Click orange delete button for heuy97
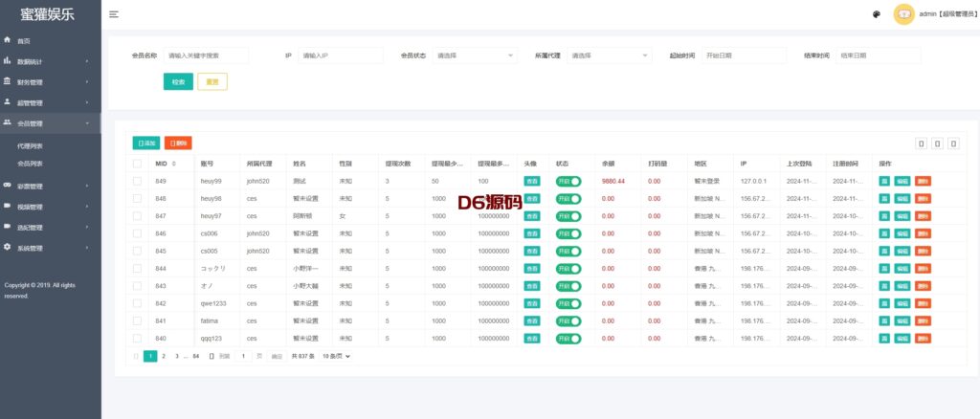Viewport: 980px width, 419px height. click(923, 216)
